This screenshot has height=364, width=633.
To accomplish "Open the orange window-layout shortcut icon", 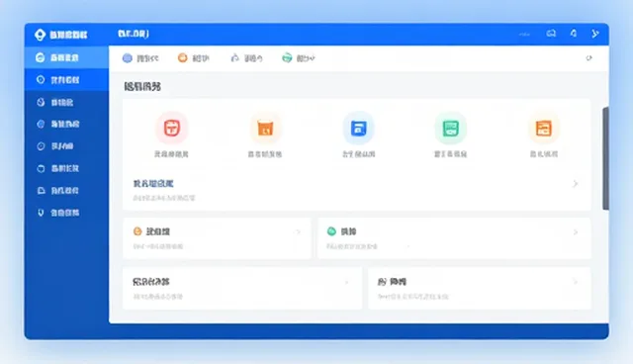I will pos(544,129).
